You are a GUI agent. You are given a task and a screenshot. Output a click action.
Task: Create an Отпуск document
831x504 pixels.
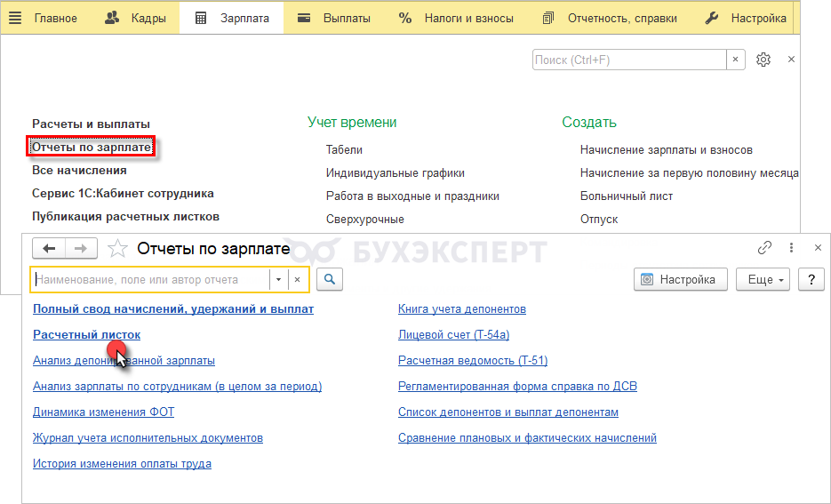pyautogui.click(x=599, y=219)
